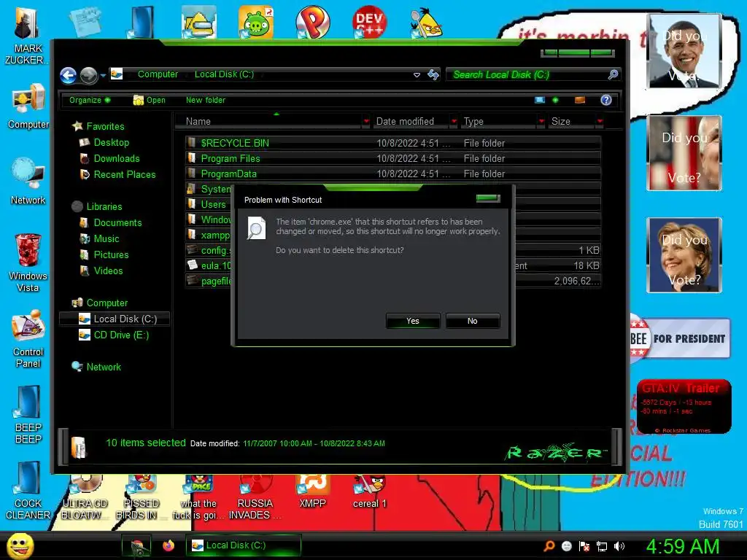Open the Size column filter dropdown

[x=600, y=122]
